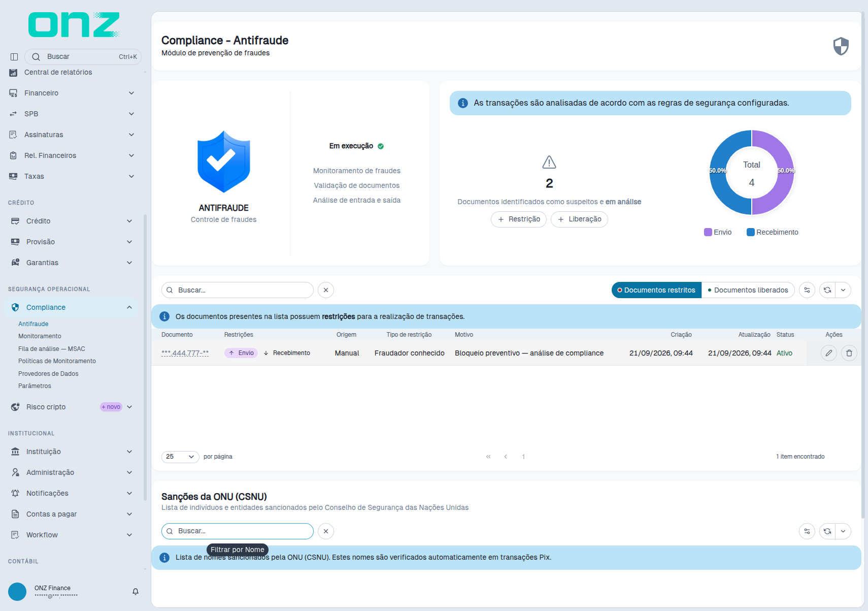This screenshot has width=868, height=611.
Task: Open masked document ***.444.777-** link
Action: 185,353
